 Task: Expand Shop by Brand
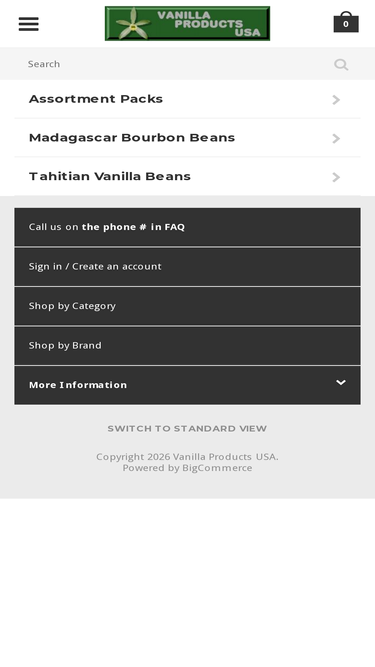tap(188, 346)
